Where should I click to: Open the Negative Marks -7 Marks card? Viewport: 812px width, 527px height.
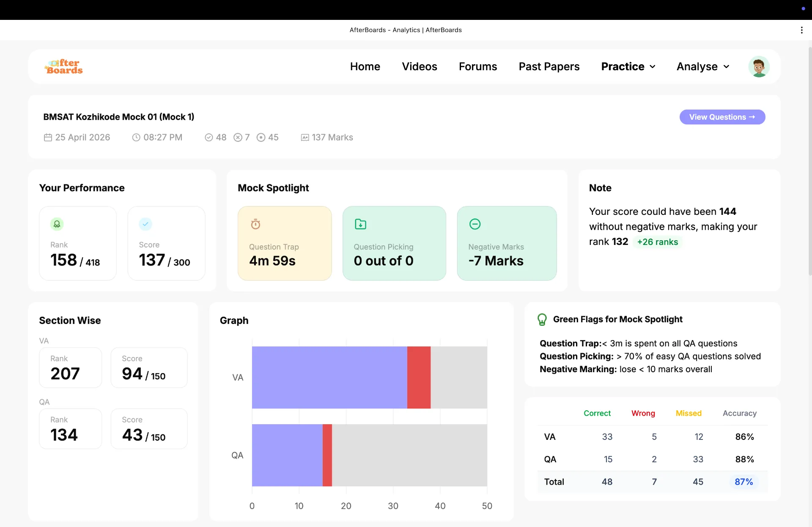(x=507, y=243)
